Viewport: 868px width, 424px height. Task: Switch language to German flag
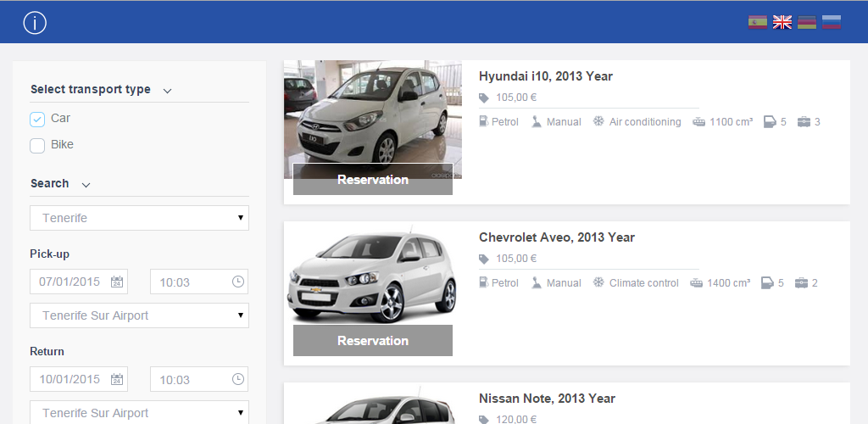pos(807,22)
